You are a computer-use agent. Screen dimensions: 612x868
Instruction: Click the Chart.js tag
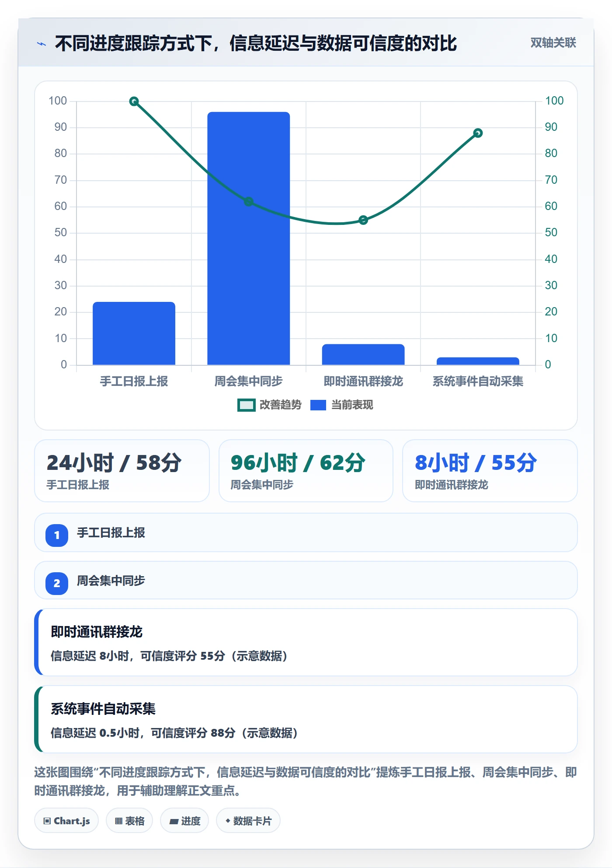pos(66,821)
